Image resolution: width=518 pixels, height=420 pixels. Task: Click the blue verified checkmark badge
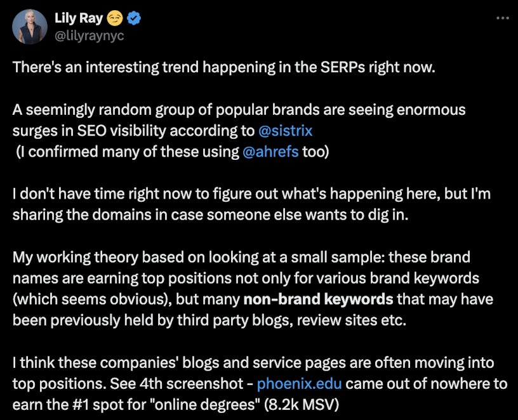point(134,19)
